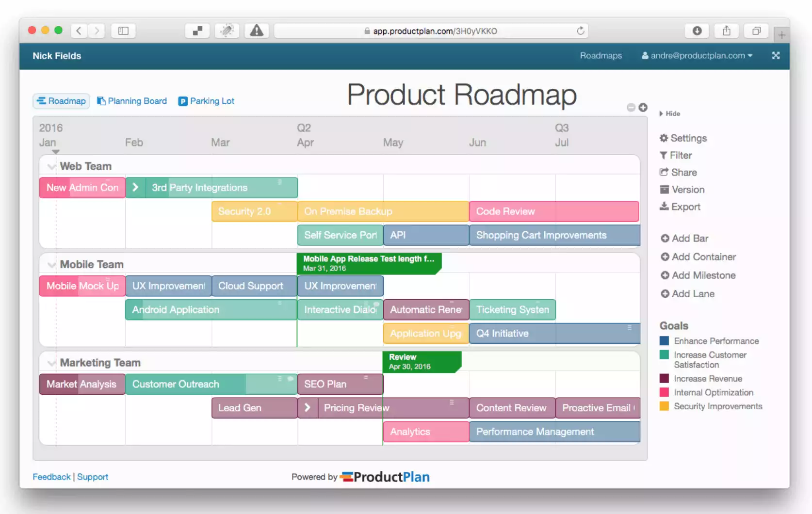Toggle fullscreen with the expand arrows icon

pyautogui.click(x=776, y=56)
